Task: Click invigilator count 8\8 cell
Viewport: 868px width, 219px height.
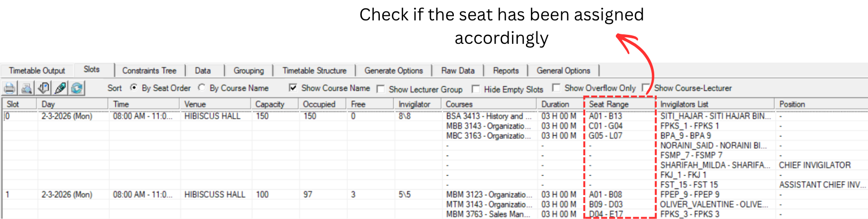Action: [x=405, y=116]
